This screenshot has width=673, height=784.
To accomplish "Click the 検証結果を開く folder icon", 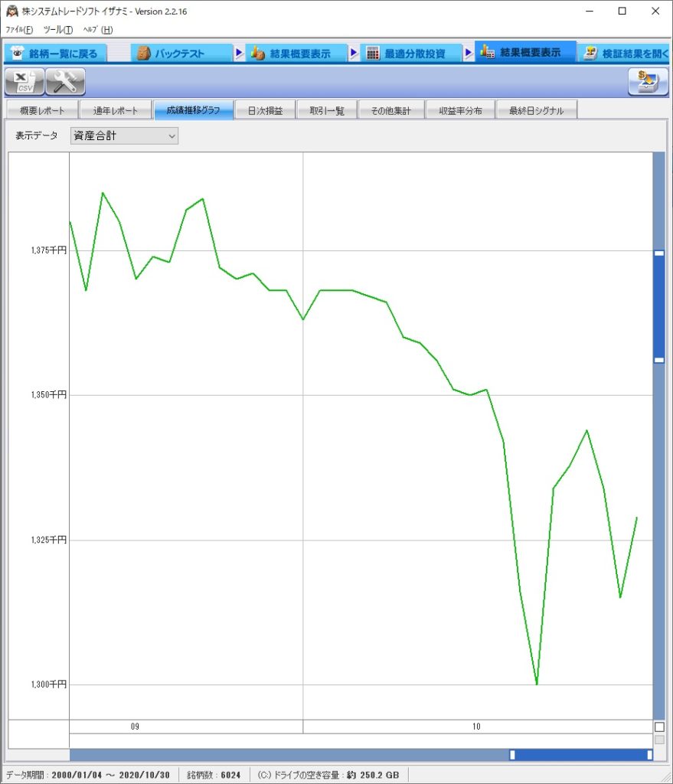I will click(x=590, y=54).
